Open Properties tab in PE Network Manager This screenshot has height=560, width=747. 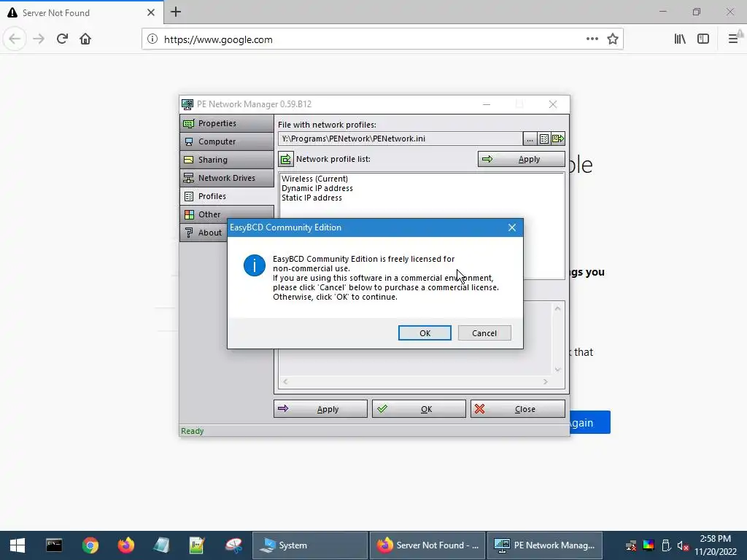(227, 123)
